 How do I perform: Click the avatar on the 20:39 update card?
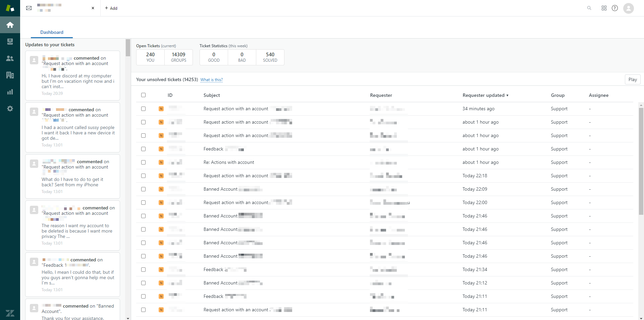tap(34, 60)
